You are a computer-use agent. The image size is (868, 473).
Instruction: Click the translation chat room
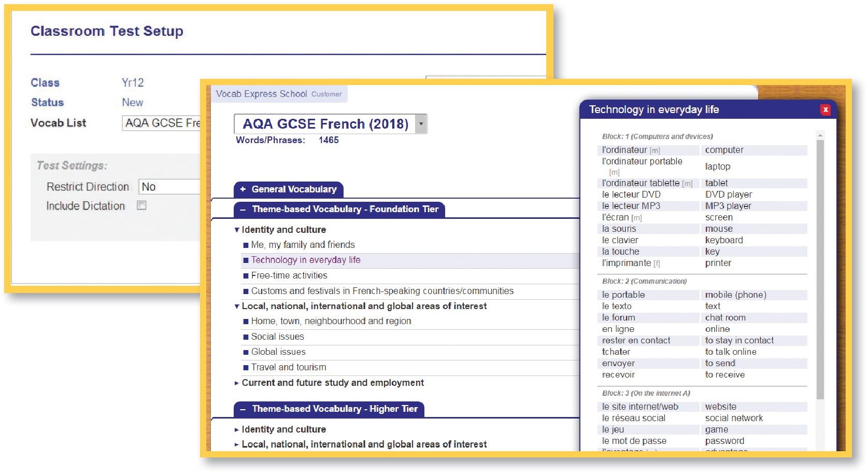[725, 317]
